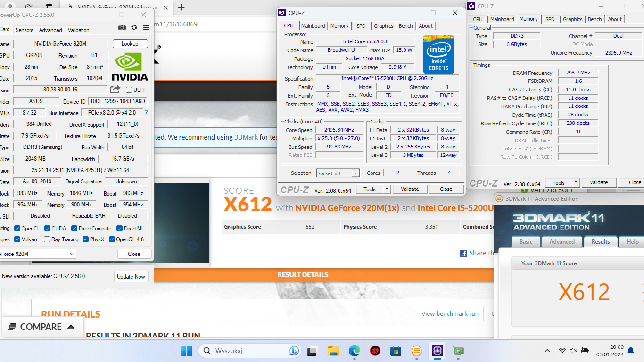Open Microsoft Store from the taskbar
This screenshot has width=644, height=362.
(x=396, y=351)
